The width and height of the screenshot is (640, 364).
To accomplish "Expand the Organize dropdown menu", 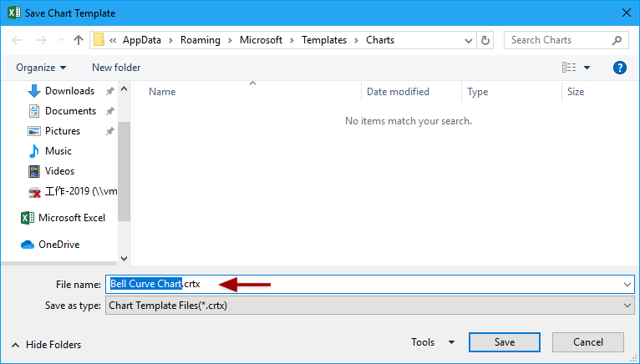I will (41, 68).
